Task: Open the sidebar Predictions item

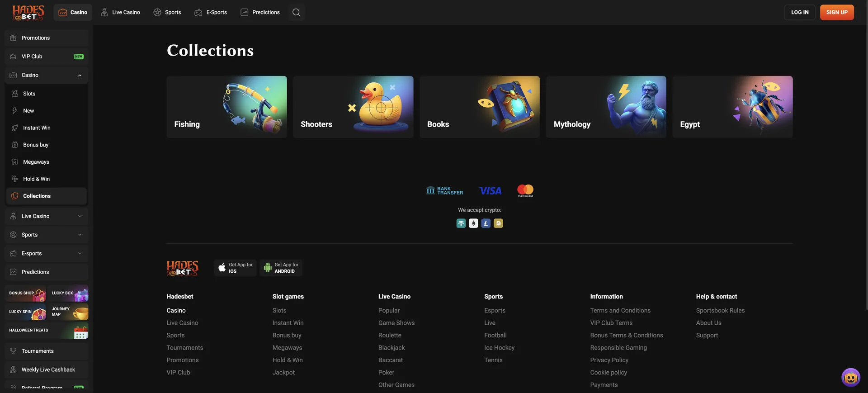Action: pyautogui.click(x=46, y=272)
